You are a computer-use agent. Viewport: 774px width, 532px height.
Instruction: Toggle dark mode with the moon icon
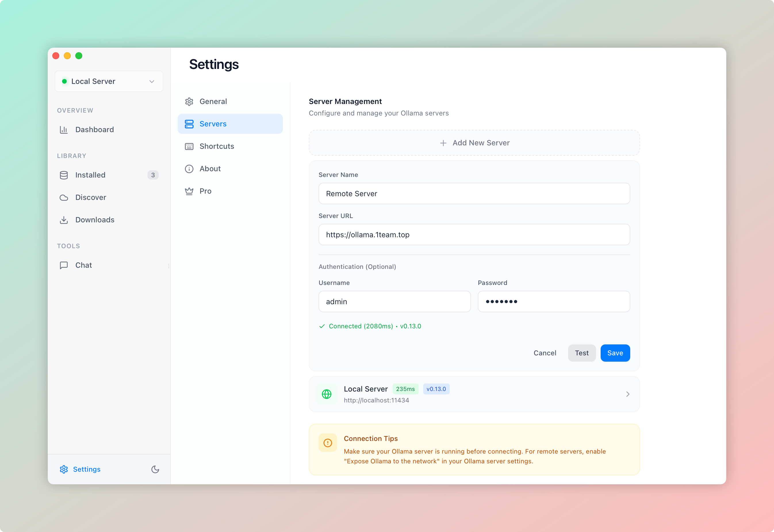click(155, 469)
